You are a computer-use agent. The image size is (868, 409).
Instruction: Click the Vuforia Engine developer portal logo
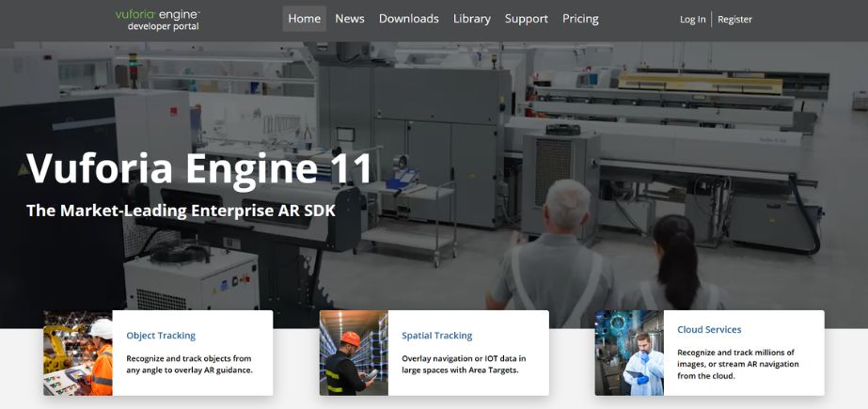coord(158,20)
